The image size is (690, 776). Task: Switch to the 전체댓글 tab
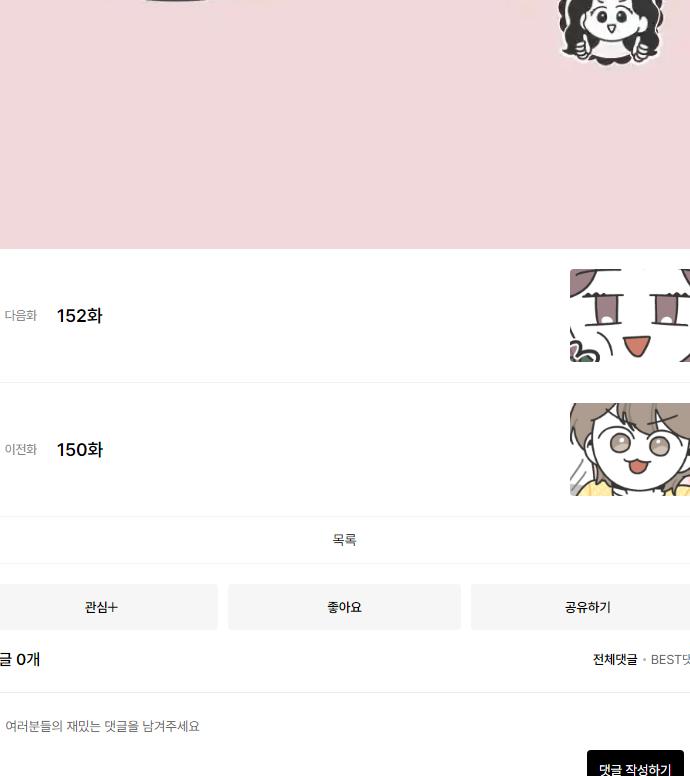(x=615, y=659)
